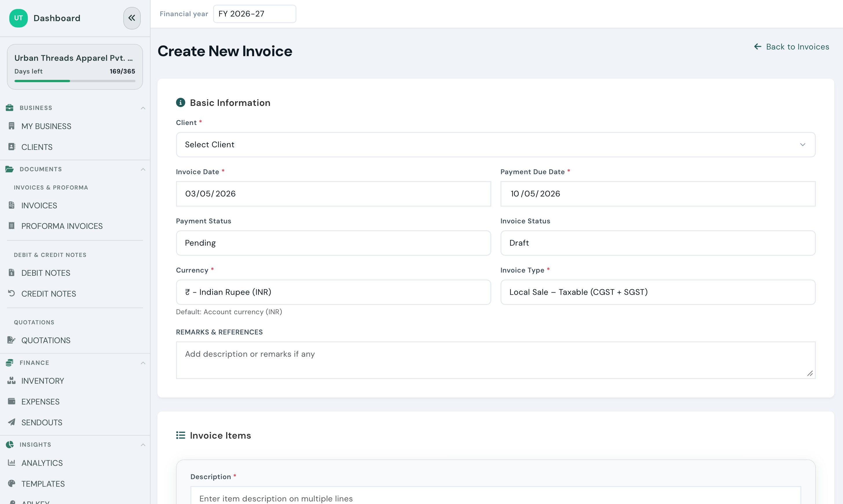Open Credit Notes page
The image size is (843, 504).
[x=49, y=294]
